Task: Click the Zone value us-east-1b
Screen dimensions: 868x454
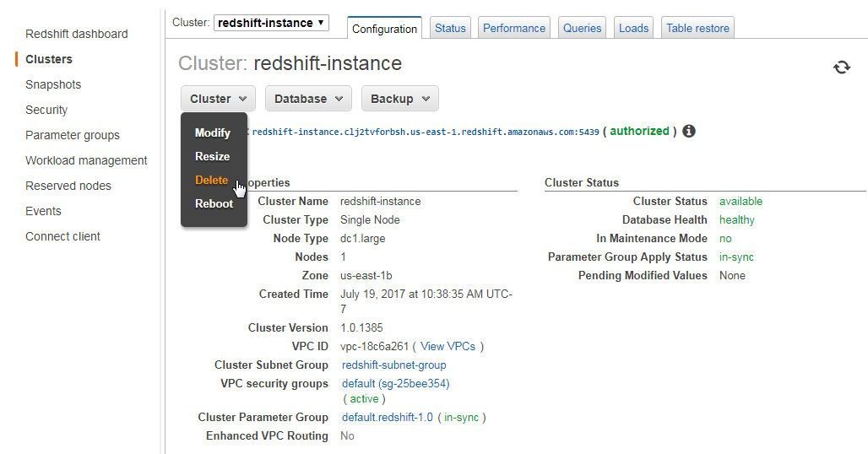Action: pyautogui.click(x=366, y=275)
